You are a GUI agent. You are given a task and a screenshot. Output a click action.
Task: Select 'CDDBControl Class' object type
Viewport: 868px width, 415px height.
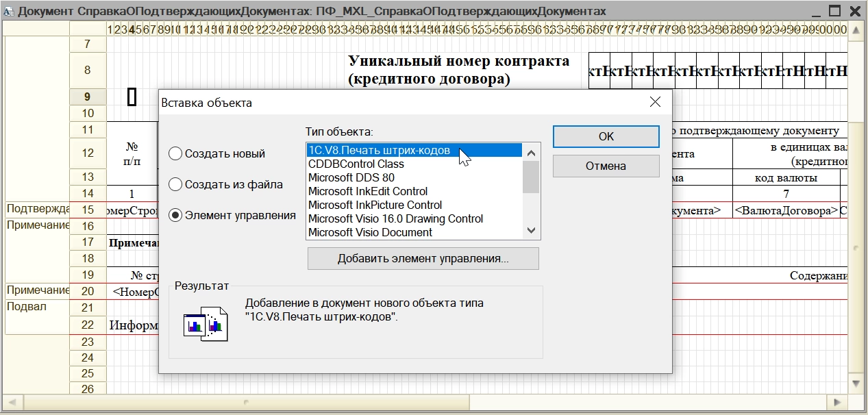(x=414, y=164)
